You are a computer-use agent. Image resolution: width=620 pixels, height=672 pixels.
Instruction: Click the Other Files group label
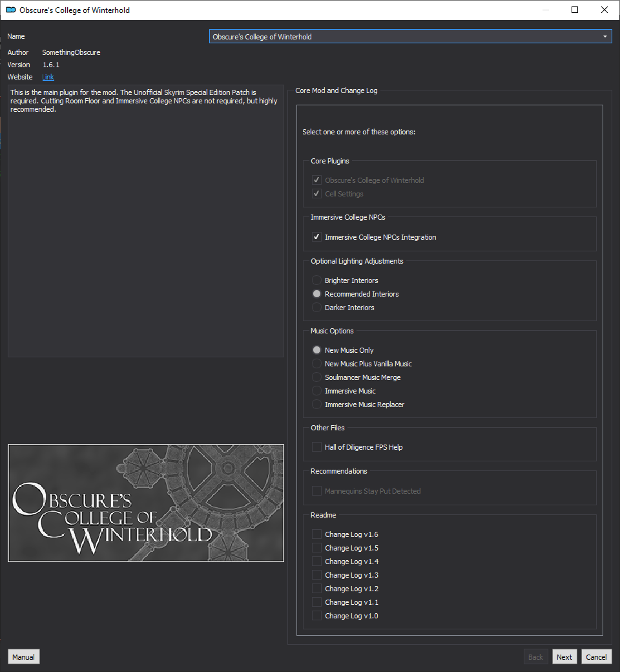(328, 428)
